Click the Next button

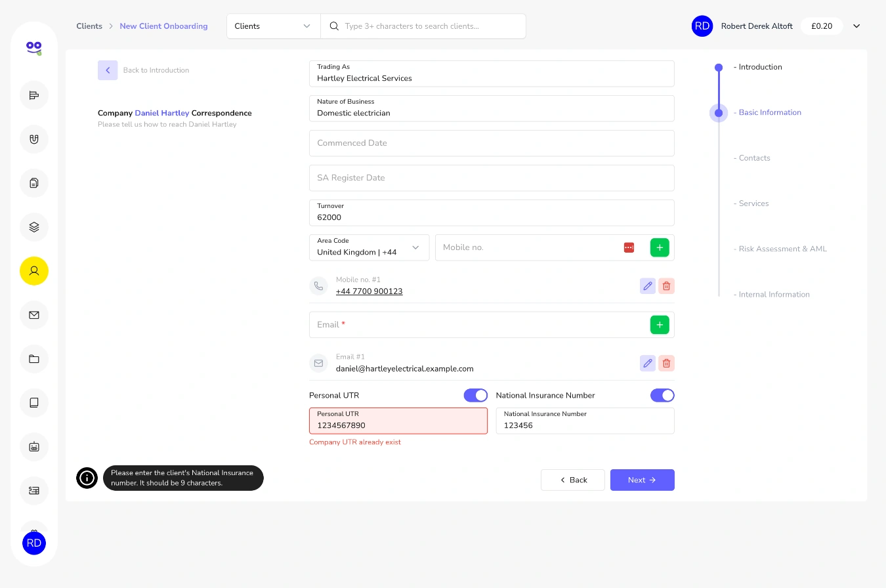[x=643, y=480]
